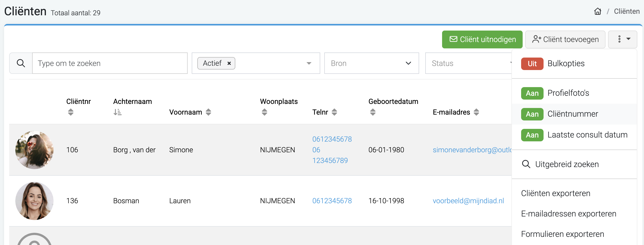
Task: Click the magnifier search icon
Action: point(21,63)
